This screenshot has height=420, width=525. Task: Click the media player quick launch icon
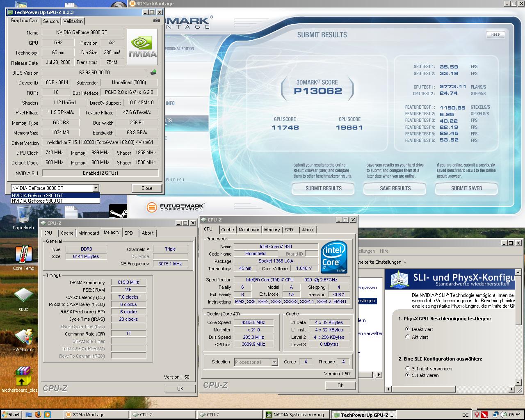tap(48, 415)
